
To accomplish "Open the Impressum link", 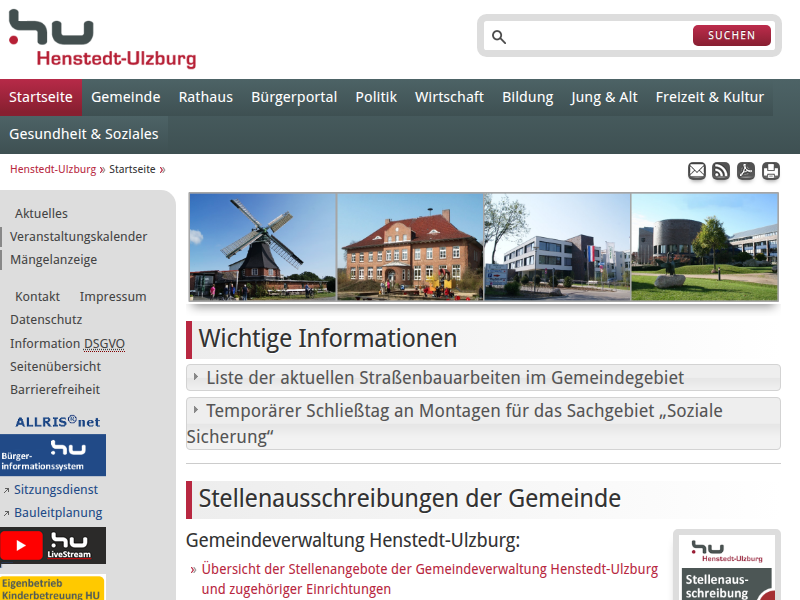I will pyautogui.click(x=113, y=296).
